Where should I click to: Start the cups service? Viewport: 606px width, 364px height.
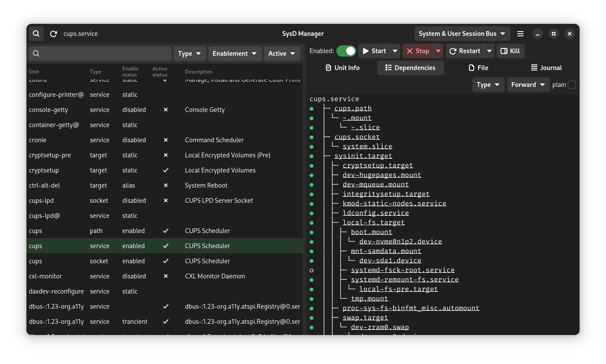(x=374, y=51)
